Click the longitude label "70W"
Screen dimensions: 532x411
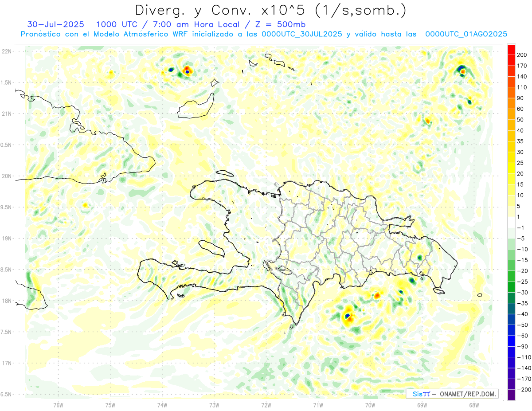[x=370, y=405]
